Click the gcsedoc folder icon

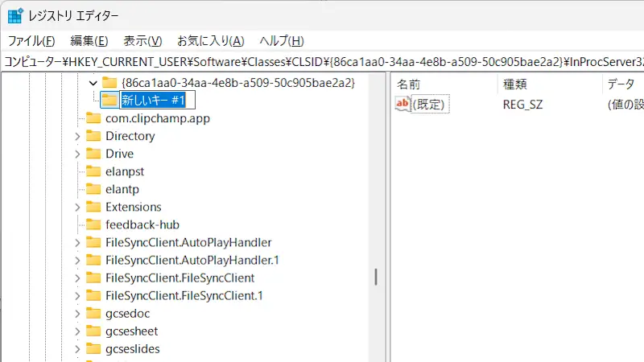tap(93, 313)
